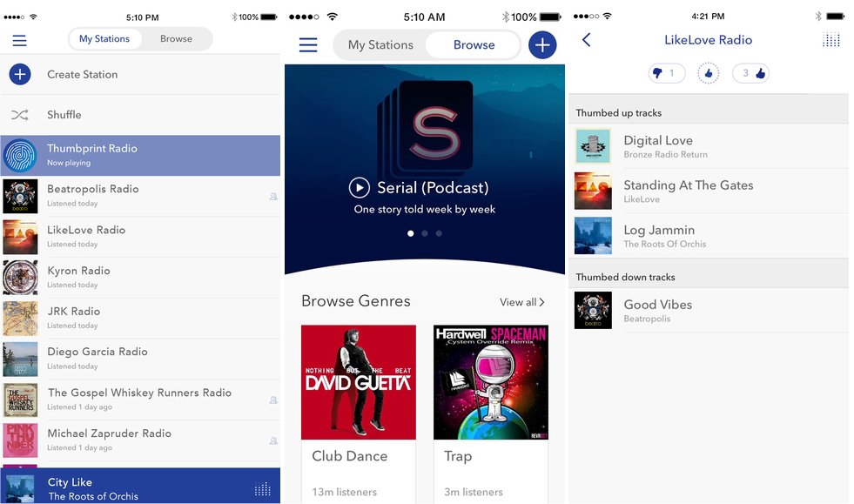Tap equalizer icon in City Like now-playing bar
The height and width of the screenshot is (504, 854).
click(262, 489)
